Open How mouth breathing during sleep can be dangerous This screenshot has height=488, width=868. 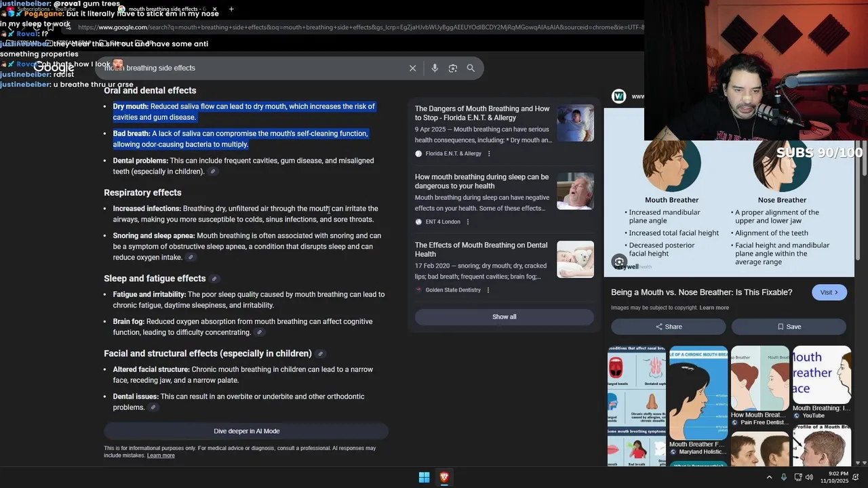(481, 181)
